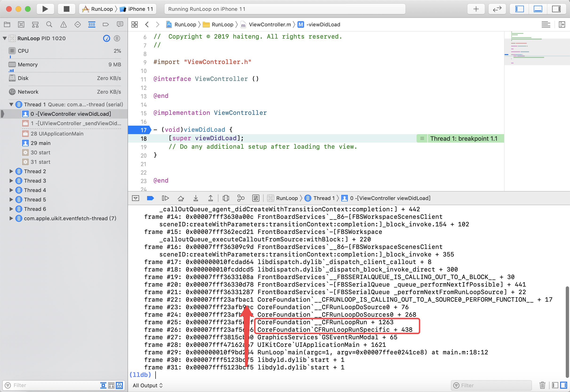Open Debug View Hierarchy button

point(226,198)
